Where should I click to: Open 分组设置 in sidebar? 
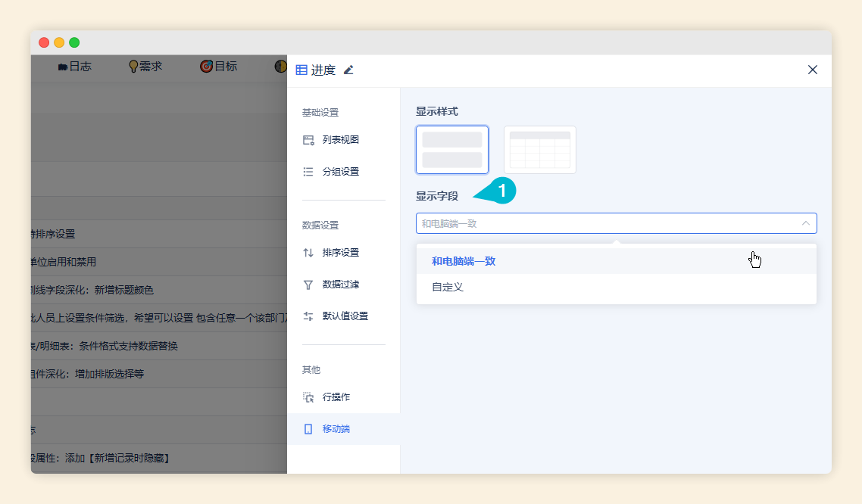point(340,172)
